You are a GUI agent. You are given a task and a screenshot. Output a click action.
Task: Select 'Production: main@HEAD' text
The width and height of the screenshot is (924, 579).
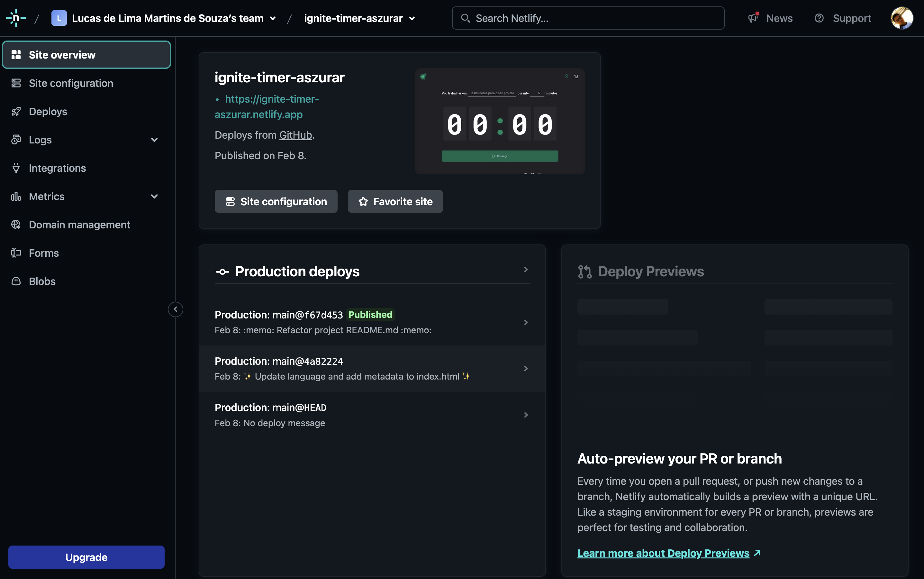tap(270, 408)
